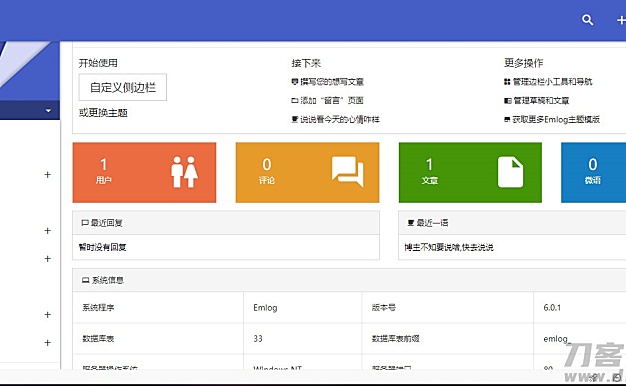This screenshot has width=626, height=386.
Task: Click the 最近一语 panel header
Action: click(x=512, y=223)
